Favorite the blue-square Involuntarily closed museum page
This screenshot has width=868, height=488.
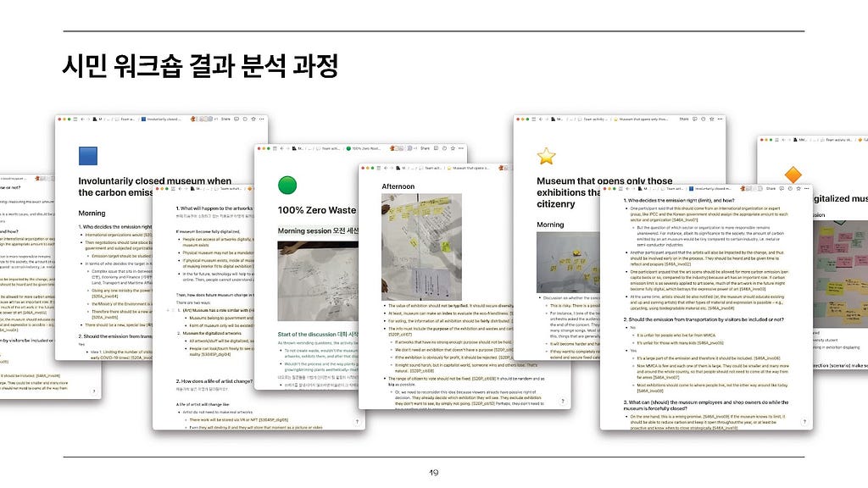click(253, 119)
